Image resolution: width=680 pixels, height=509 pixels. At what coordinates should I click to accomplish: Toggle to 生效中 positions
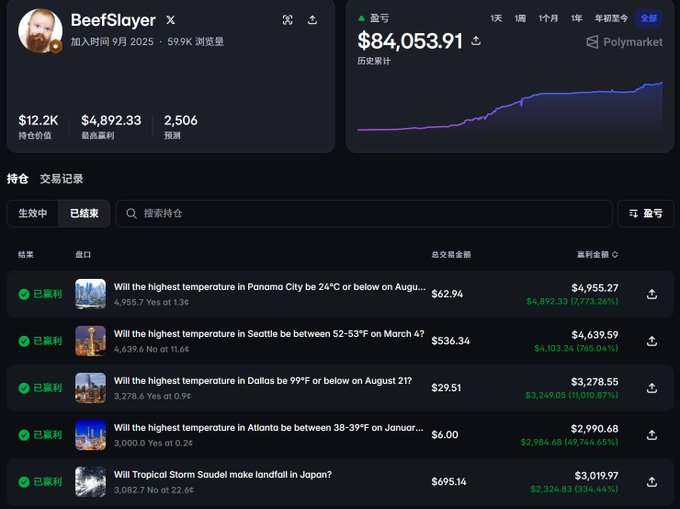pos(33,213)
